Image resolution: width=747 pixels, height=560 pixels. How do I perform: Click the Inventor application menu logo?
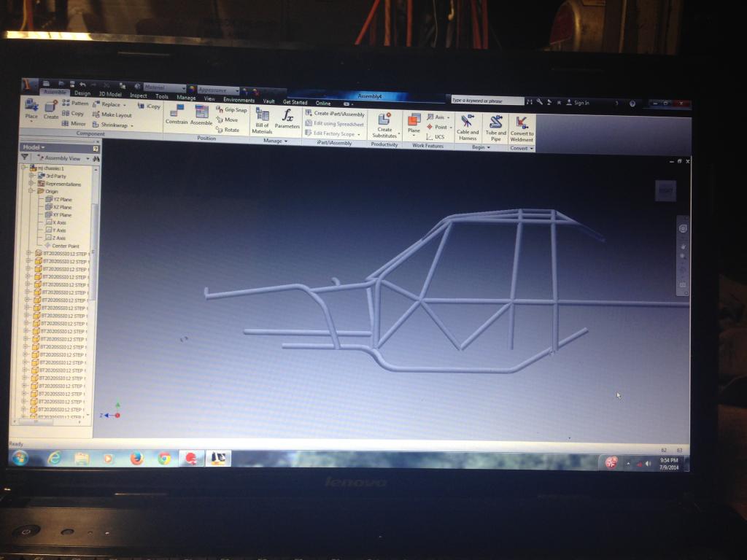[x=28, y=85]
